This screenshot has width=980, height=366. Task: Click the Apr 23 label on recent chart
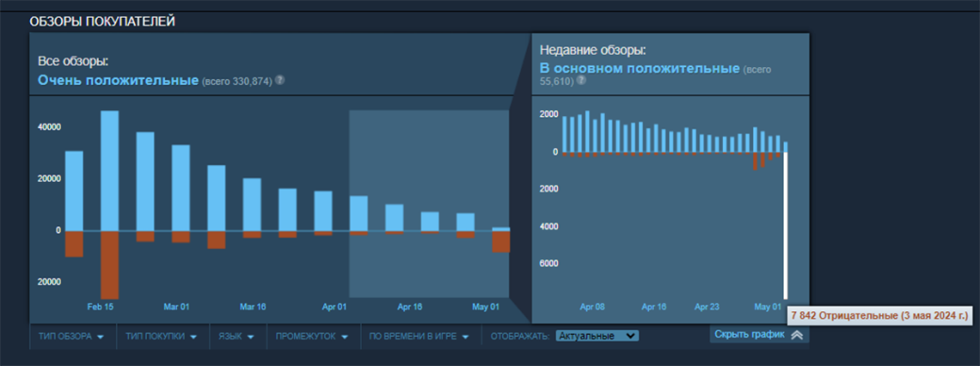click(708, 308)
